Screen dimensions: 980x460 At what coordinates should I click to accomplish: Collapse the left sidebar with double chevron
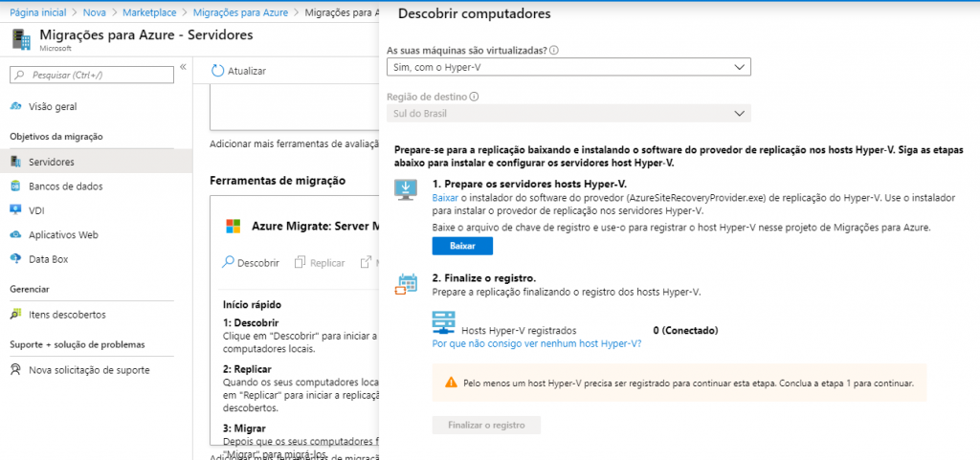coord(183,67)
